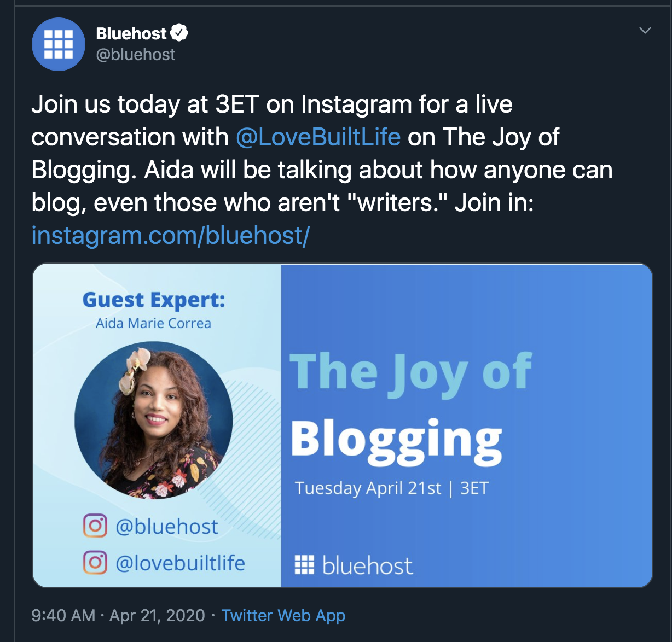Click the Twitter Web App source label

pos(282,615)
